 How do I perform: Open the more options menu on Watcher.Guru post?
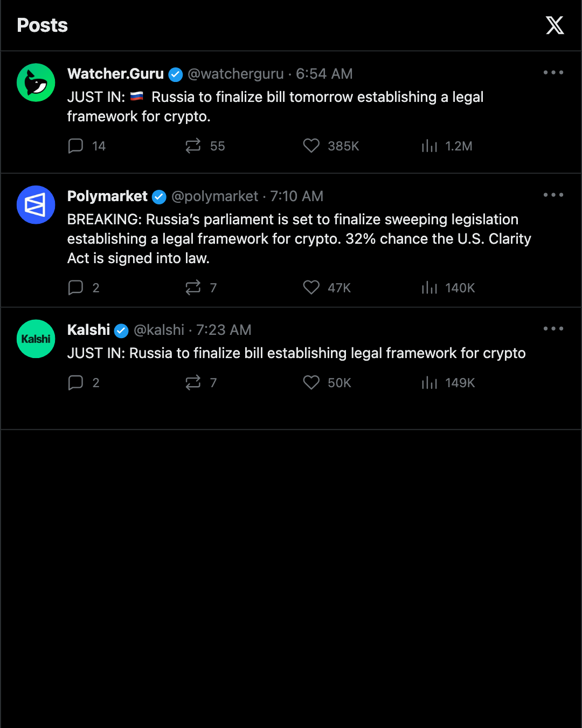[553, 72]
